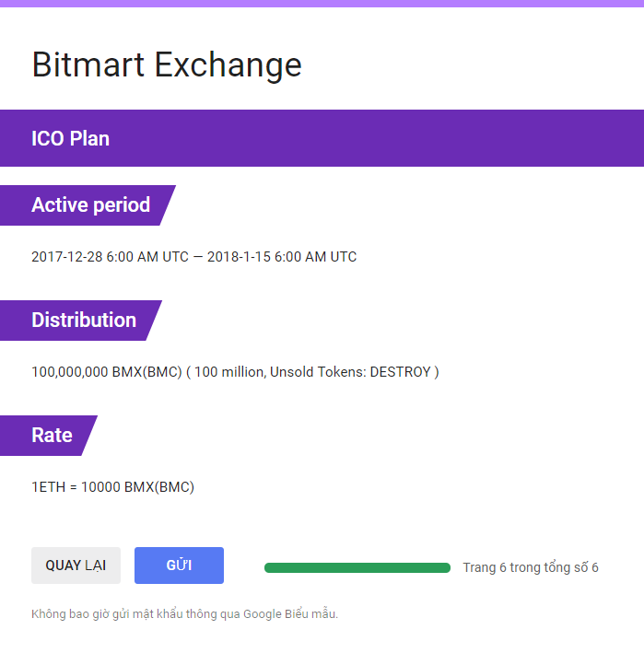Image resolution: width=644 pixels, height=653 pixels.
Task: Select the ICO Plan section header
Action: (x=70, y=138)
